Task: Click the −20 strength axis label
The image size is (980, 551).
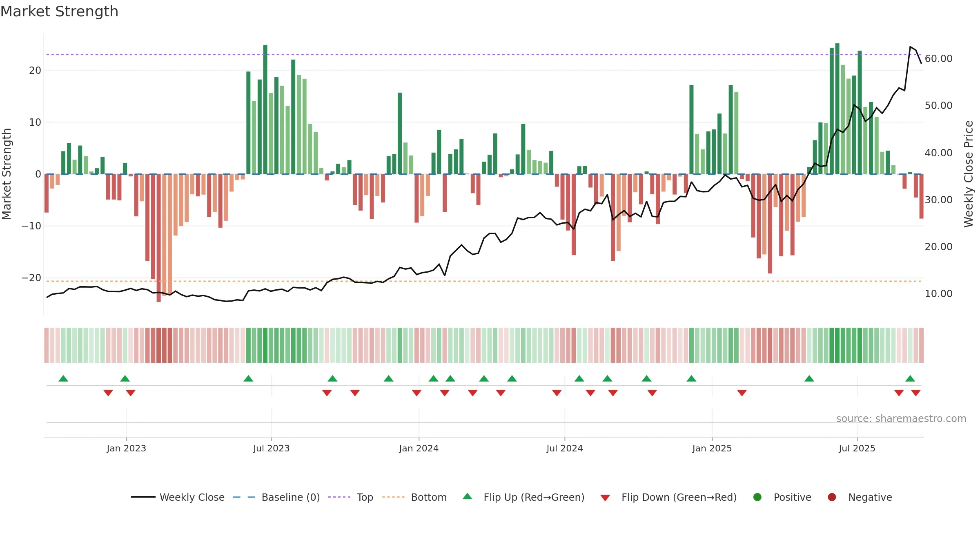Action: point(31,278)
